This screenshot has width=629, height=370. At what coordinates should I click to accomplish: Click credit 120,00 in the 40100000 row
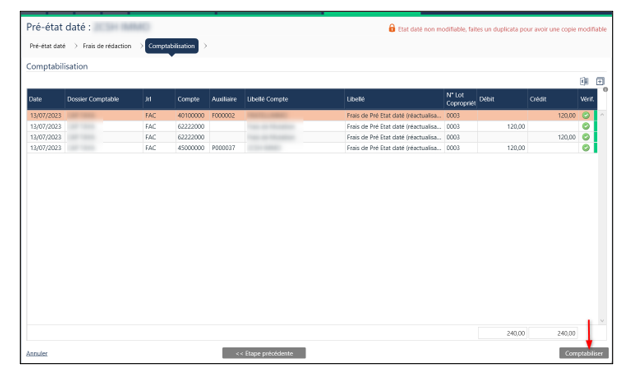coord(552,116)
